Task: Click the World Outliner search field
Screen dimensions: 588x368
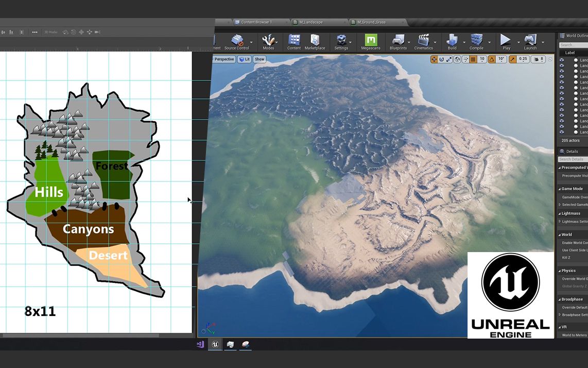Action: point(574,45)
